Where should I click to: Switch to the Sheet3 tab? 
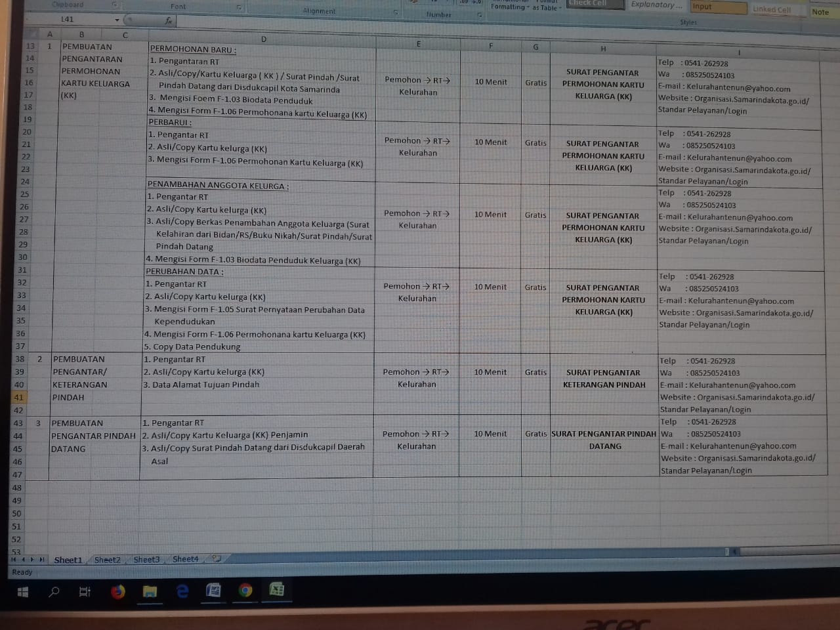pyautogui.click(x=146, y=559)
